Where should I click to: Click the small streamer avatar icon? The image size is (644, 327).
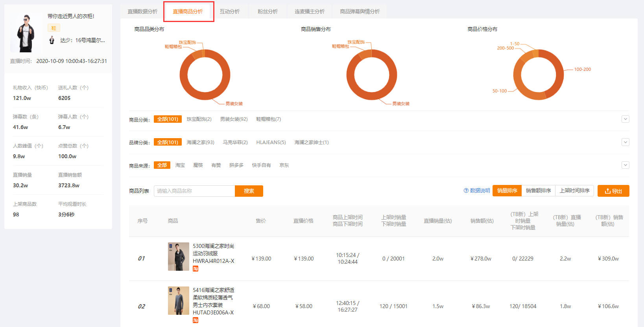coord(52,40)
